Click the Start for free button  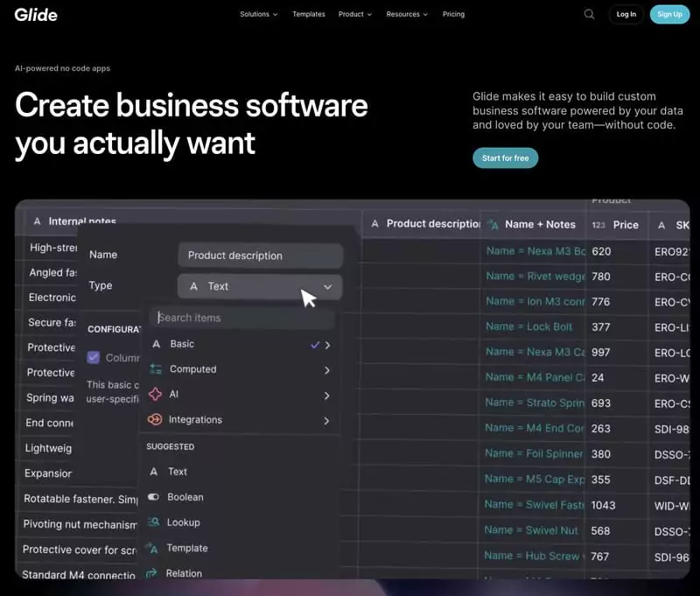pyautogui.click(x=506, y=158)
